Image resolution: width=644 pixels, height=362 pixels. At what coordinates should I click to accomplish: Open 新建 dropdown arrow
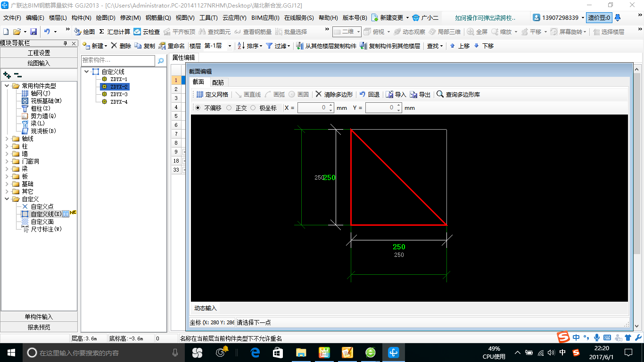[x=106, y=46]
